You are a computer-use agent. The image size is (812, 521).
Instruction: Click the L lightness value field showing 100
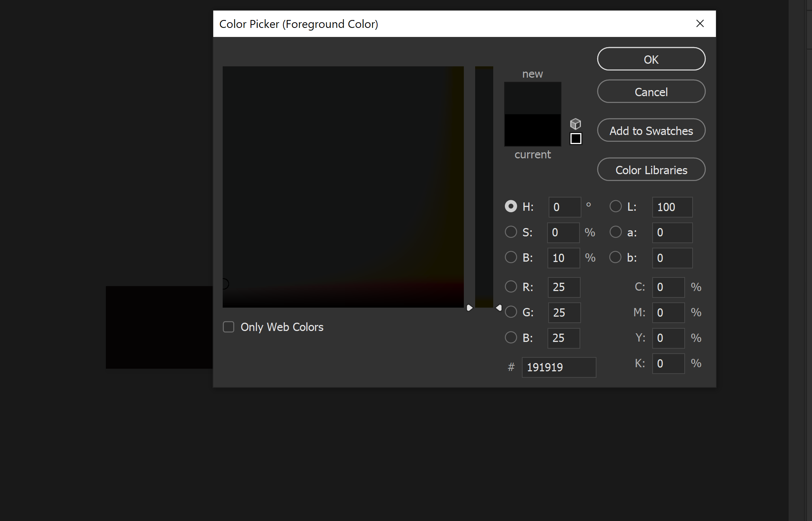[x=672, y=207]
